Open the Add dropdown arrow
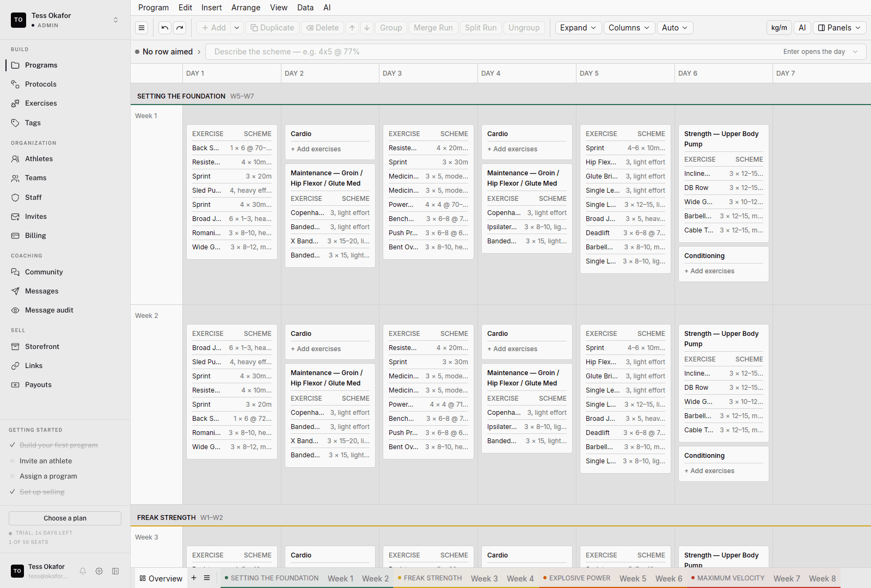 237,28
